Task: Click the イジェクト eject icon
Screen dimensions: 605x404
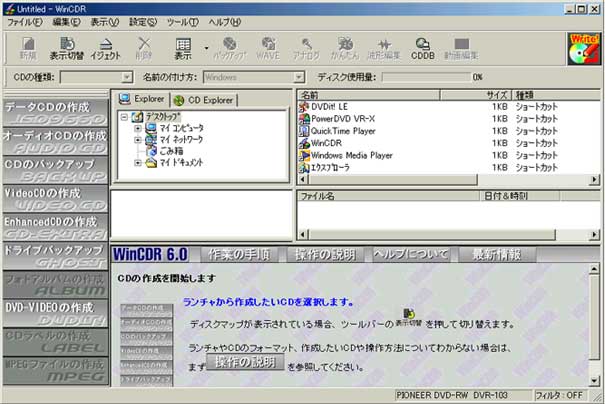Action: 105,48
